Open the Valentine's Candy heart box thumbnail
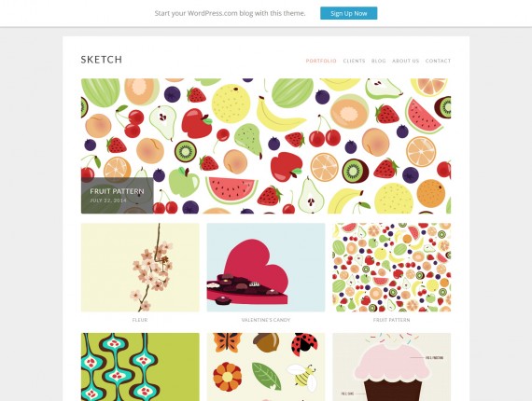The height and width of the screenshot is (401, 532). (x=266, y=268)
